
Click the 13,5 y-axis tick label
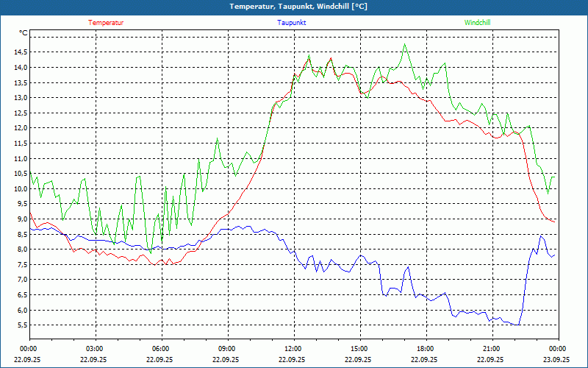(19, 82)
